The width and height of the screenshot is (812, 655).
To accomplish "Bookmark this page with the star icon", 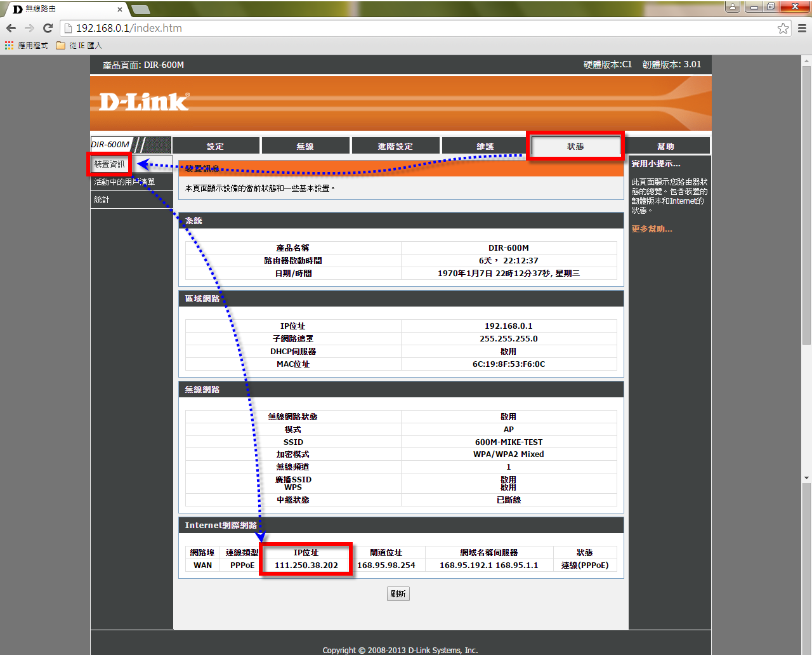I will pos(783,28).
